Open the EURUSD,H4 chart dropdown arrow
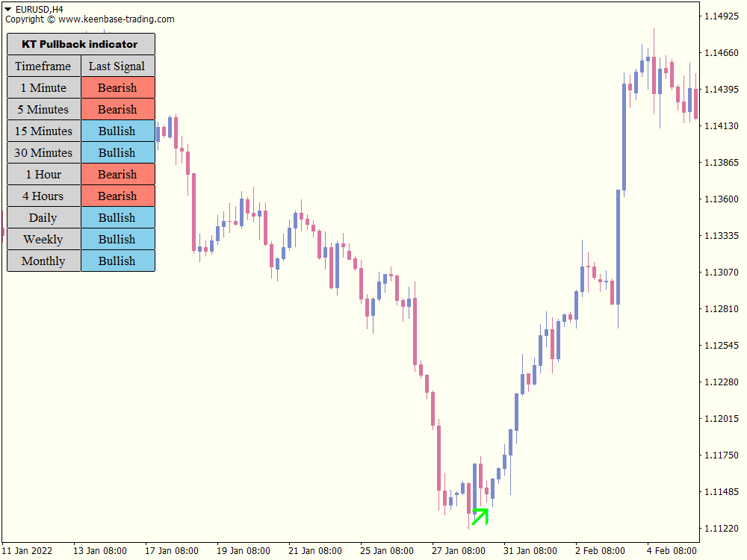This screenshot has height=560, width=747. (9, 9)
